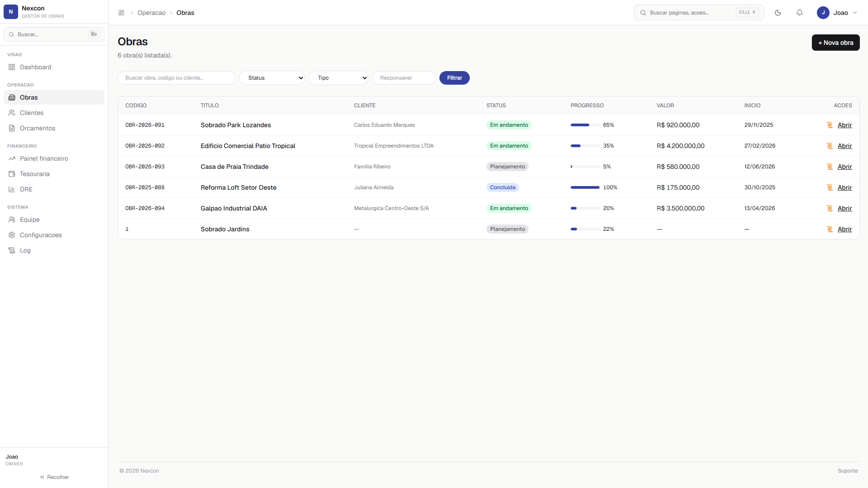868x488 pixels.
Task: Click Planejamento badge for Casa de Praia Trindade
Action: pyautogui.click(x=507, y=167)
